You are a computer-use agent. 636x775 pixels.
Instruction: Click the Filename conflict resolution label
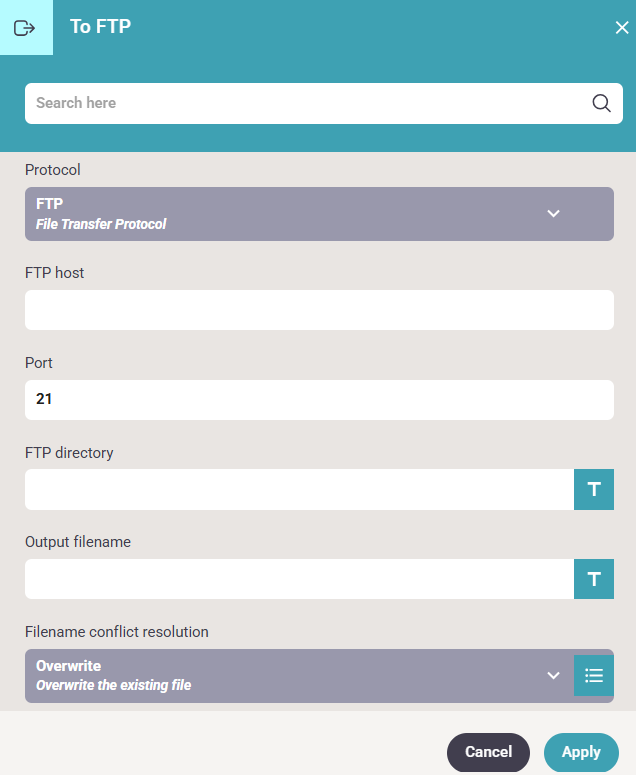tap(116, 632)
